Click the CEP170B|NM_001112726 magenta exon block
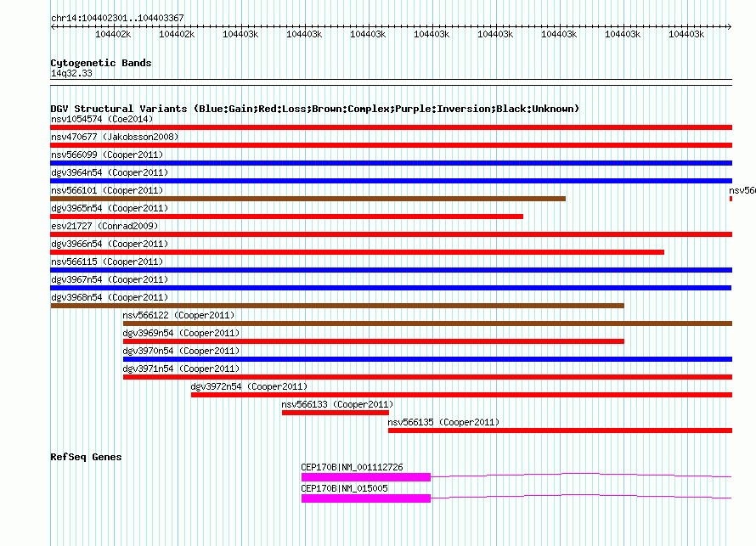Screen dimensions: 756x546 tap(366, 477)
